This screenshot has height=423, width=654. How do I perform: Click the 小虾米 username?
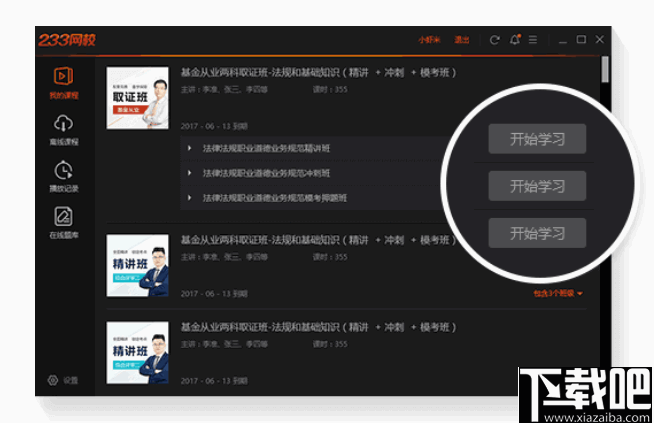429,40
